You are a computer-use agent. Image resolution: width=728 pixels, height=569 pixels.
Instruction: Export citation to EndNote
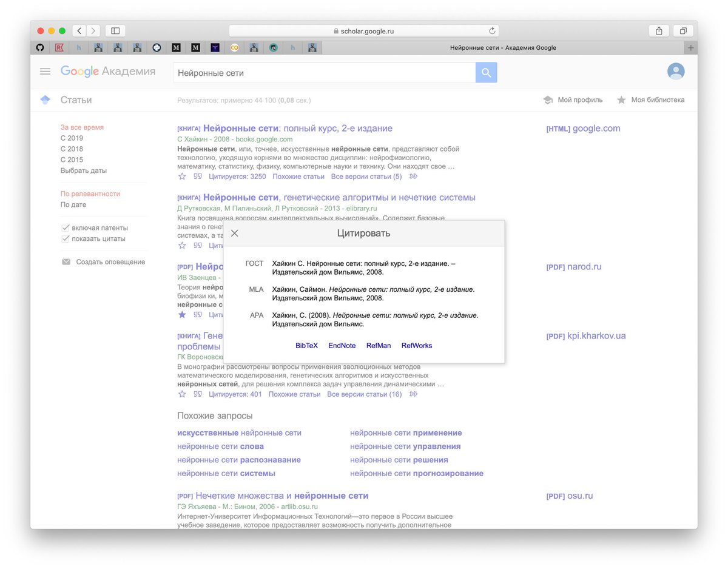(x=342, y=346)
